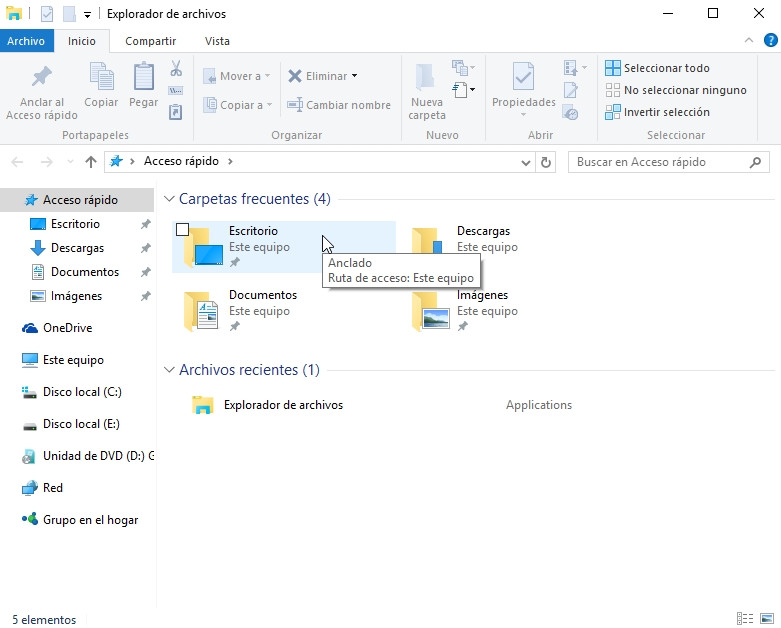Open the Eliminar dropdown arrow
Viewport: 781px width, 628px height.
pyautogui.click(x=354, y=76)
